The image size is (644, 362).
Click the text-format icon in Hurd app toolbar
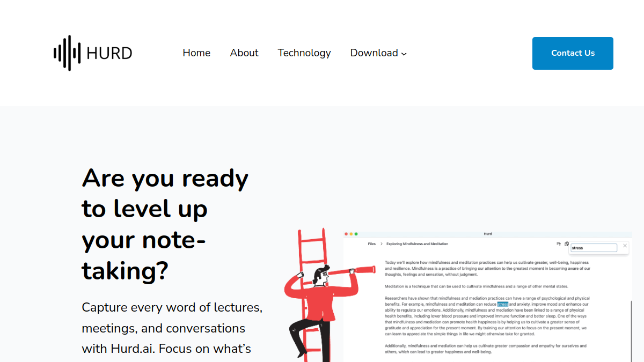pos(559,243)
